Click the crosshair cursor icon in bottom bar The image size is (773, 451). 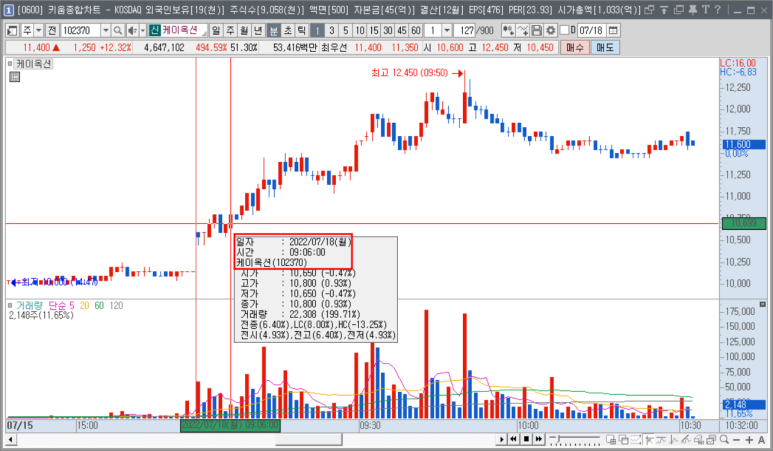[x=649, y=439]
